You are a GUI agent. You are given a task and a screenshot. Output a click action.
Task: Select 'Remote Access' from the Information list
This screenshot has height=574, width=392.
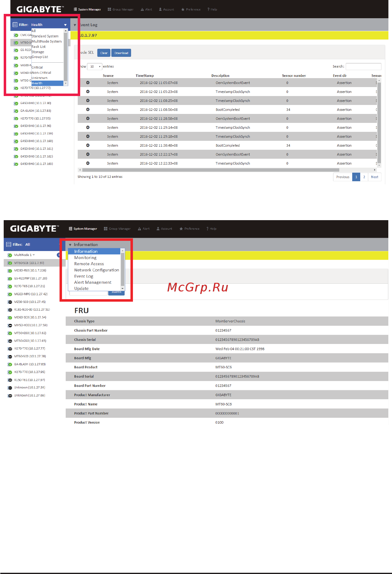coord(89,264)
